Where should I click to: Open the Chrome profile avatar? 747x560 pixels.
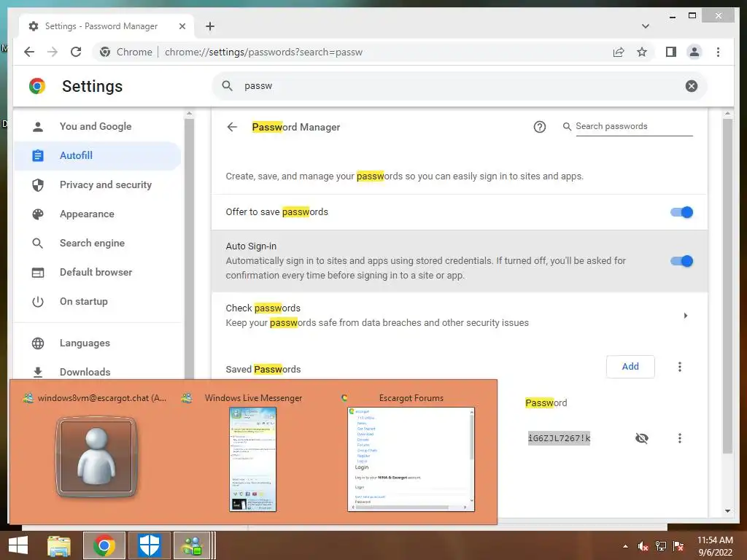(694, 52)
